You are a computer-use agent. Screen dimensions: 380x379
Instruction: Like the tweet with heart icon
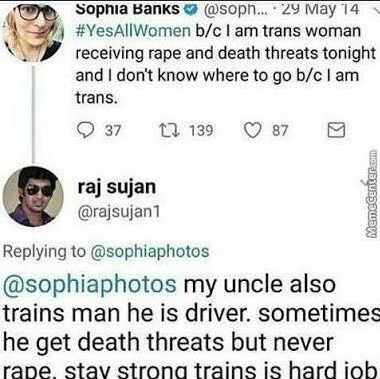(x=253, y=130)
